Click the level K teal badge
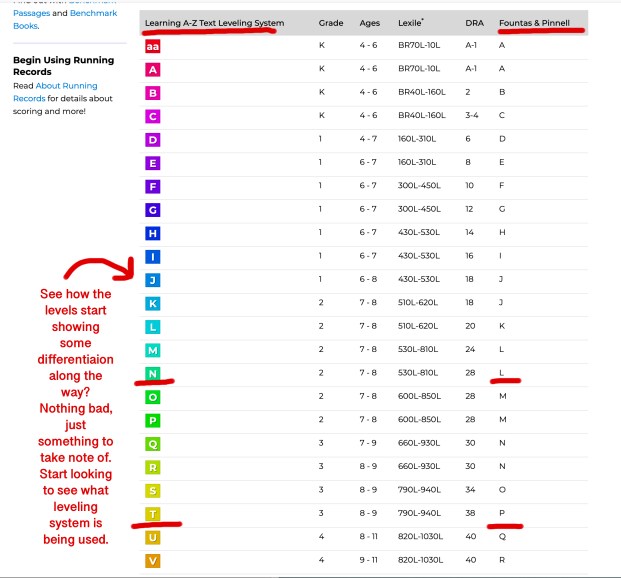Image resolution: width=621 pixels, height=578 pixels. pos(152,303)
